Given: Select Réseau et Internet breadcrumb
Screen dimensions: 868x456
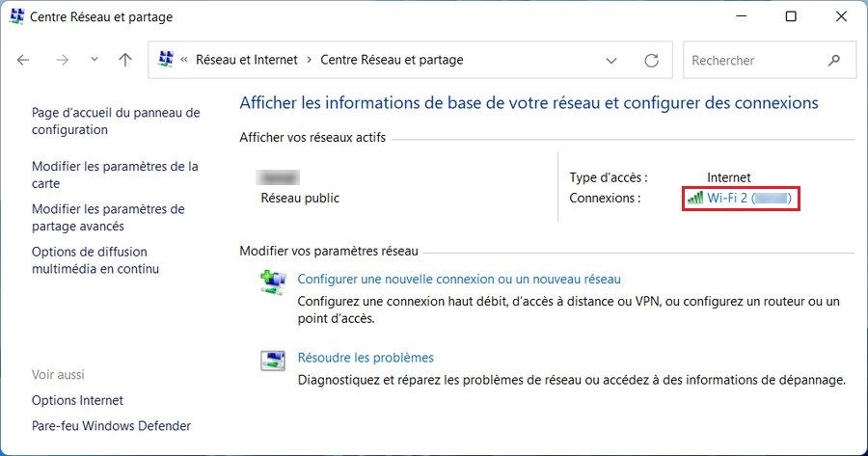Looking at the screenshot, I should pyautogui.click(x=248, y=60).
